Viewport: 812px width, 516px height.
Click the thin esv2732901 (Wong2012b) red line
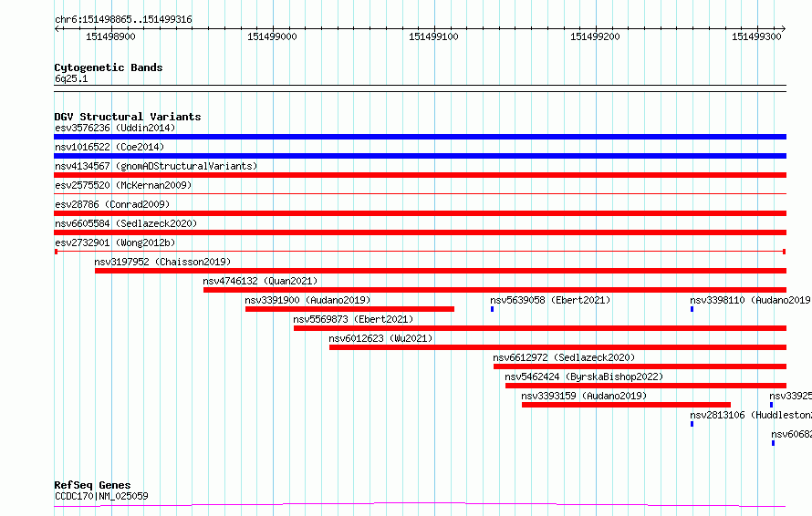coord(420,252)
